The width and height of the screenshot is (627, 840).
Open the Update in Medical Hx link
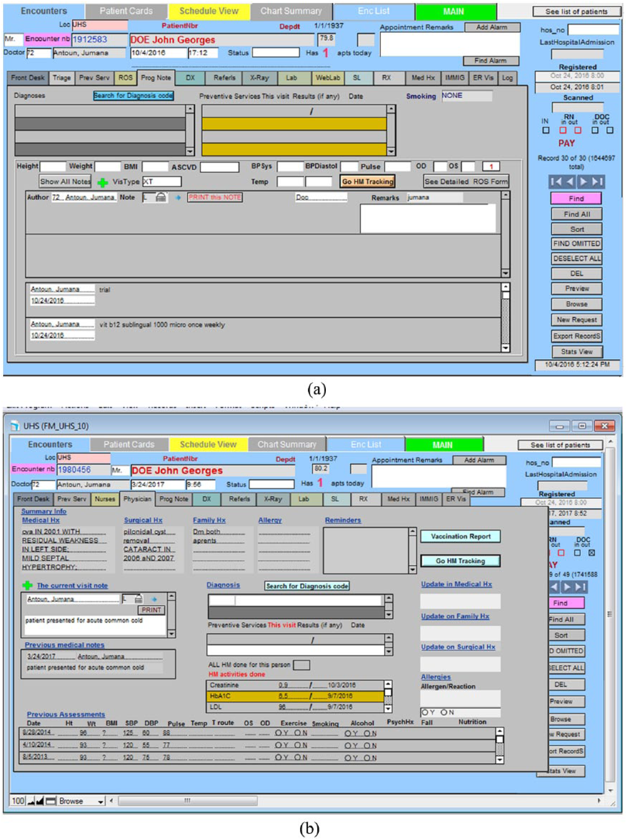(456, 584)
